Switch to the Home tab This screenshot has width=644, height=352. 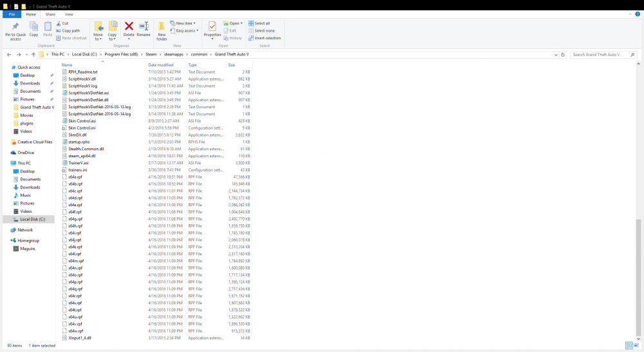(31, 14)
